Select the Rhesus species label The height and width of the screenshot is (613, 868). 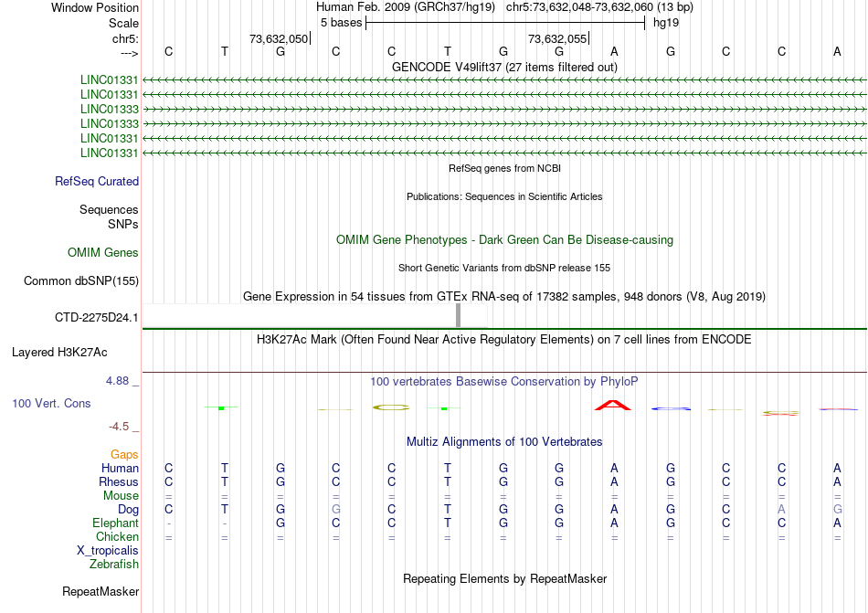[x=119, y=481]
